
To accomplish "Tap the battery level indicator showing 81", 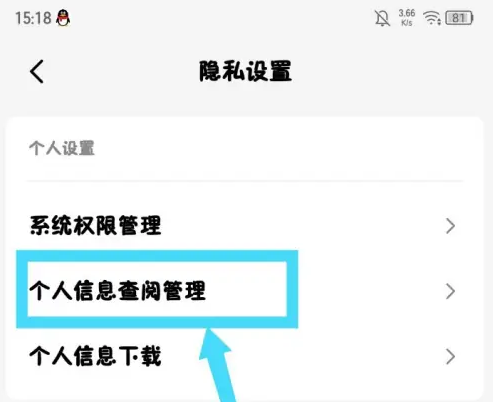I will [x=460, y=18].
